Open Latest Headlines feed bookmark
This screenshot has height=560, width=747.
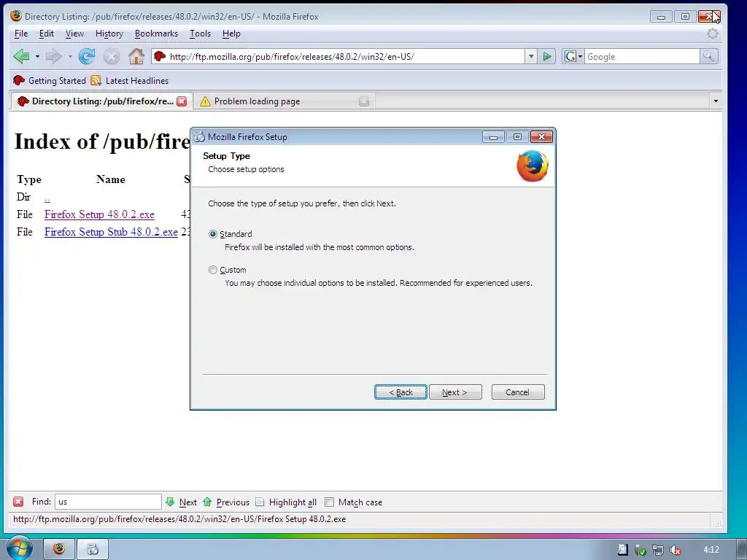click(x=130, y=80)
